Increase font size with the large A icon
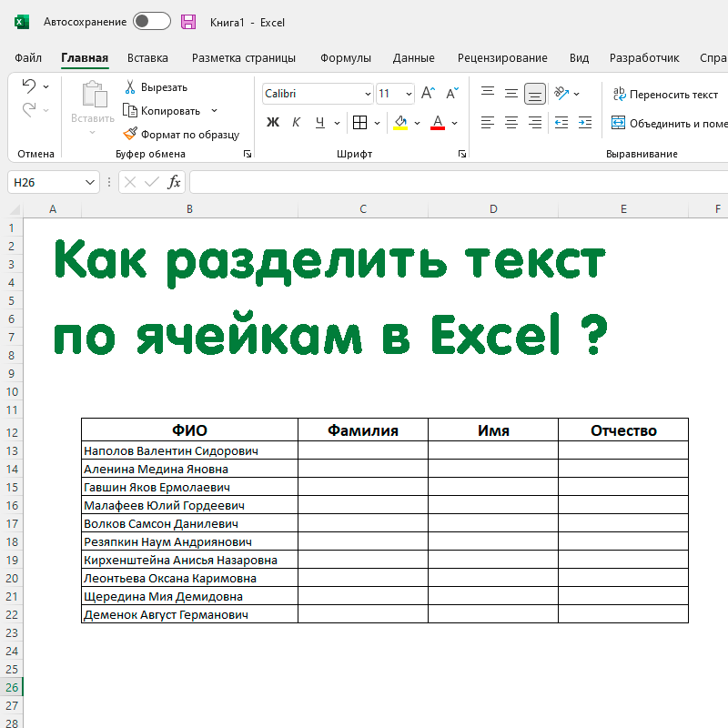The width and height of the screenshot is (728, 728). coord(428,93)
